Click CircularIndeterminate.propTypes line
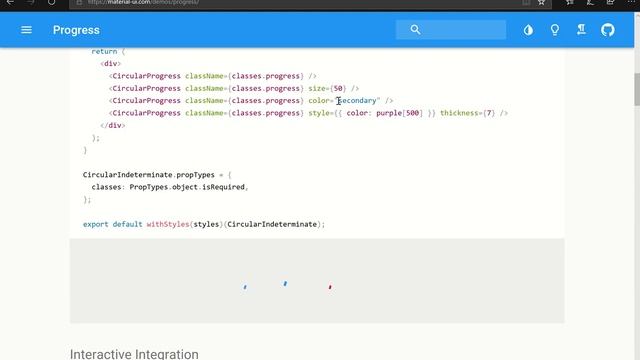 coord(157,175)
